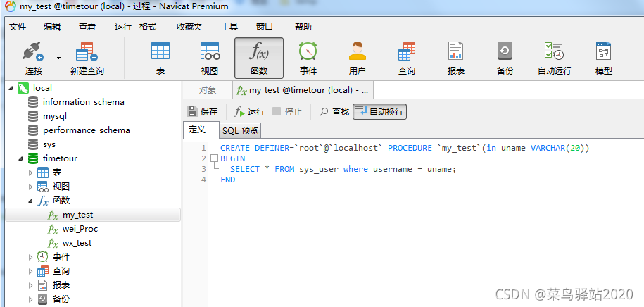Screen dimensions: 644x307
Task: Expand the 备份 node in the tree
Action: point(30,299)
